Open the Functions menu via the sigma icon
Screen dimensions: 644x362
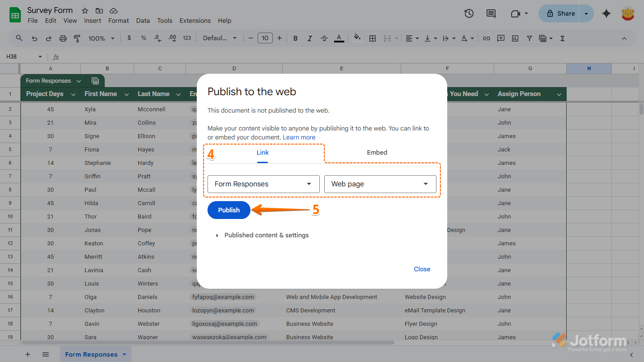tap(562, 38)
